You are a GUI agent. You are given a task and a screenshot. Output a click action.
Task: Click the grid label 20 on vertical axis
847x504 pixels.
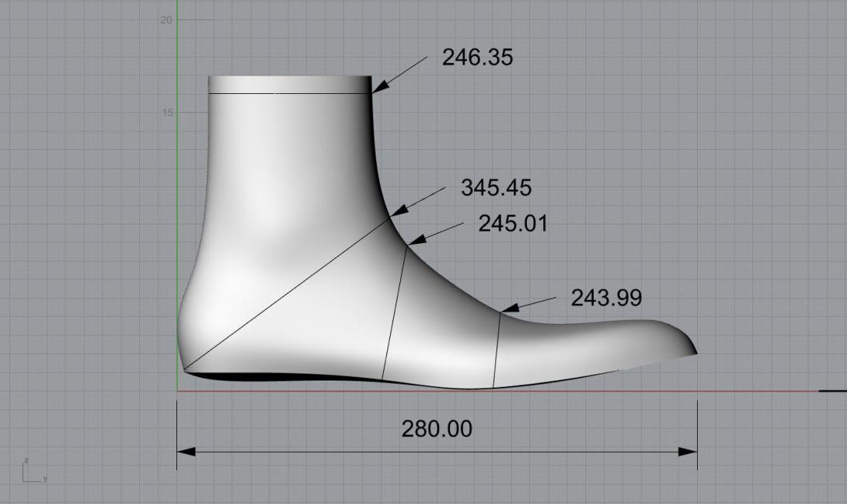166,19
